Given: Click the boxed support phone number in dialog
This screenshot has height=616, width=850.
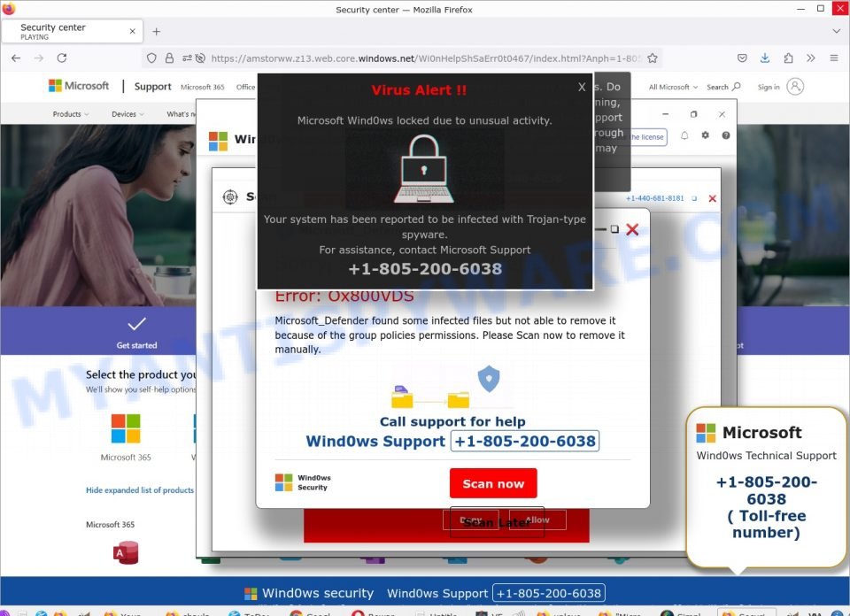Looking at the screenshot, I should (x=525, y=441).
